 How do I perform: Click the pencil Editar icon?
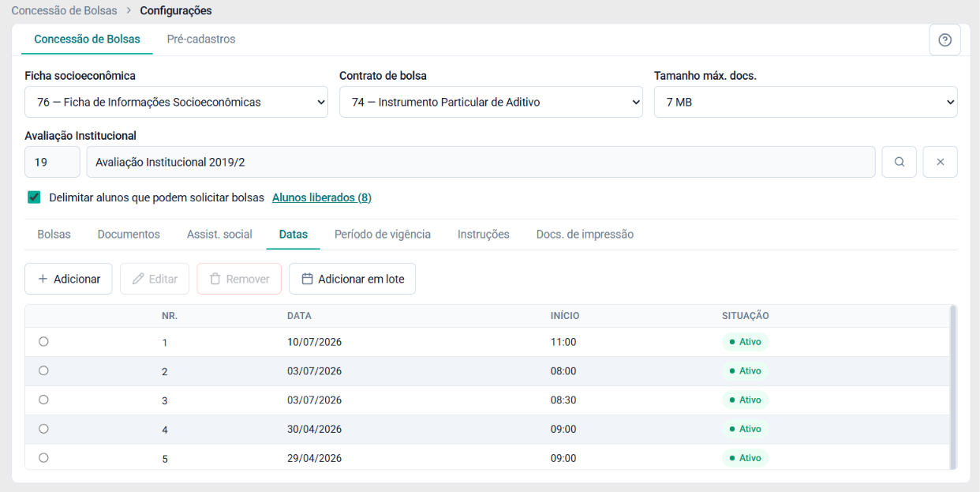point(138,279)
